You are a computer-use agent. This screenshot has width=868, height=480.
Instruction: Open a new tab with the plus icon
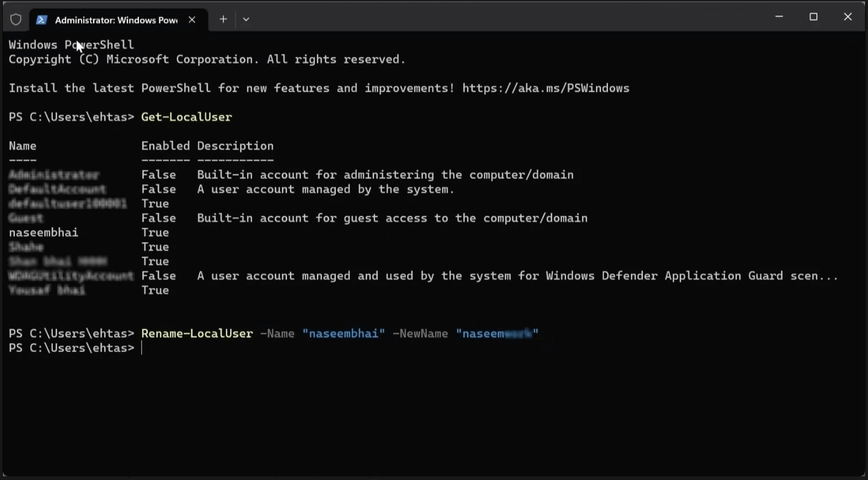(223, 19)
